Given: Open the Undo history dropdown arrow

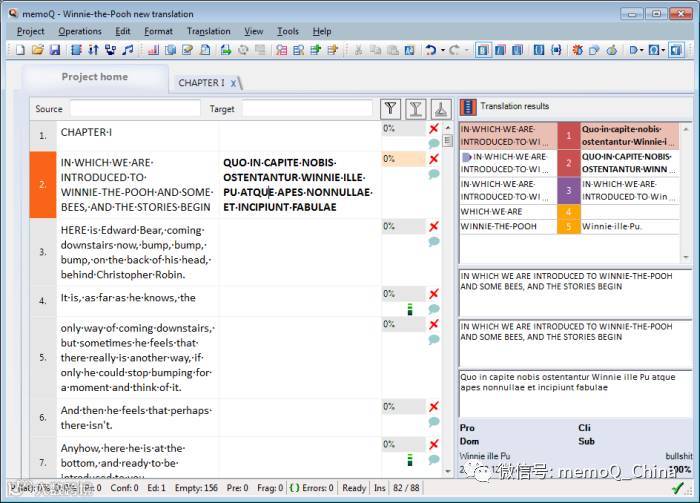Looking at the screenshot, I should (442, 50).
